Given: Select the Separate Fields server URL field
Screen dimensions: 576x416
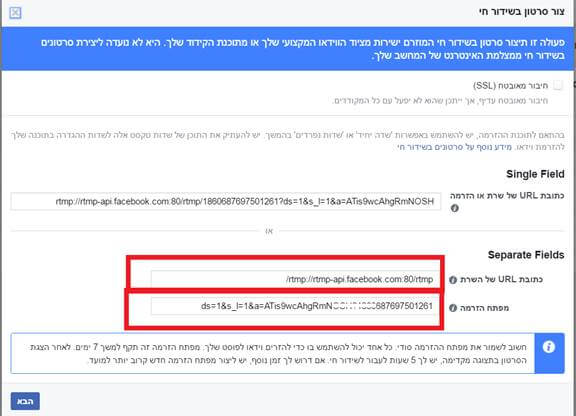Looking at the screenshot, I should coord(295,279).
